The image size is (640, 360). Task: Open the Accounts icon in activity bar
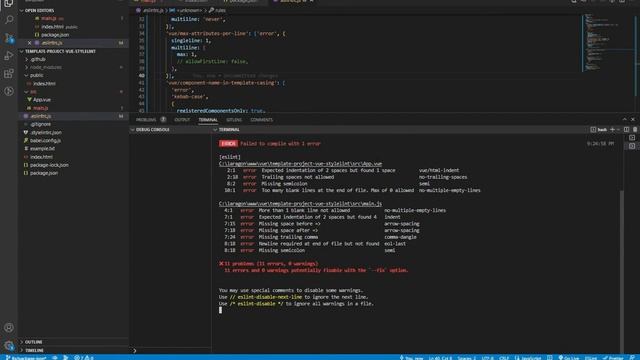(9, 327)
